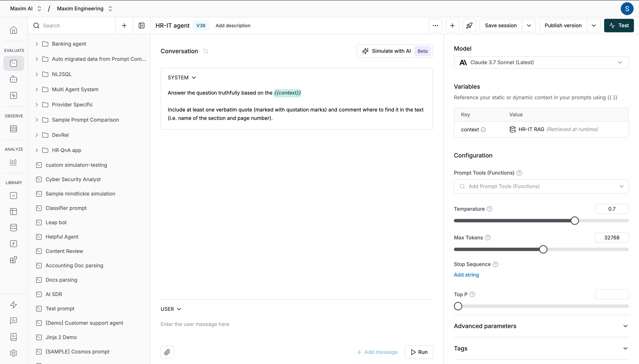Open the Save session dropdown arrow
Screen dimensions: 639x364
[x=529, y=26]
